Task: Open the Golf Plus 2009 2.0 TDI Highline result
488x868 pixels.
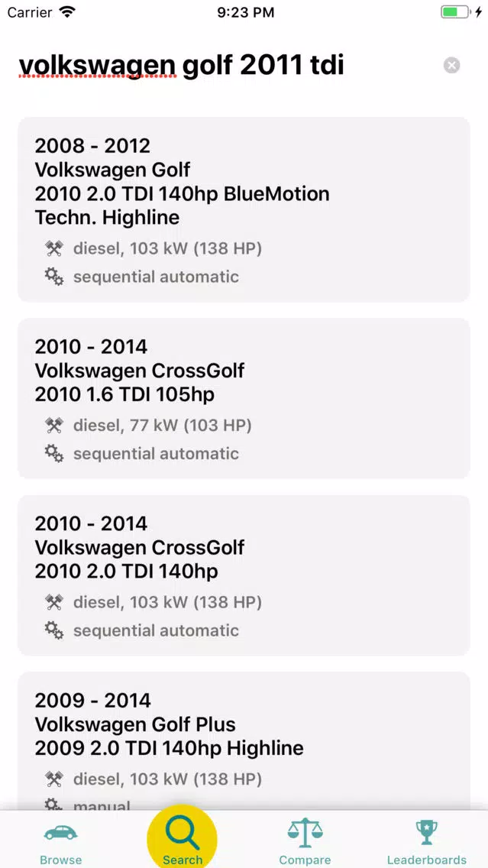Action: 244,742
